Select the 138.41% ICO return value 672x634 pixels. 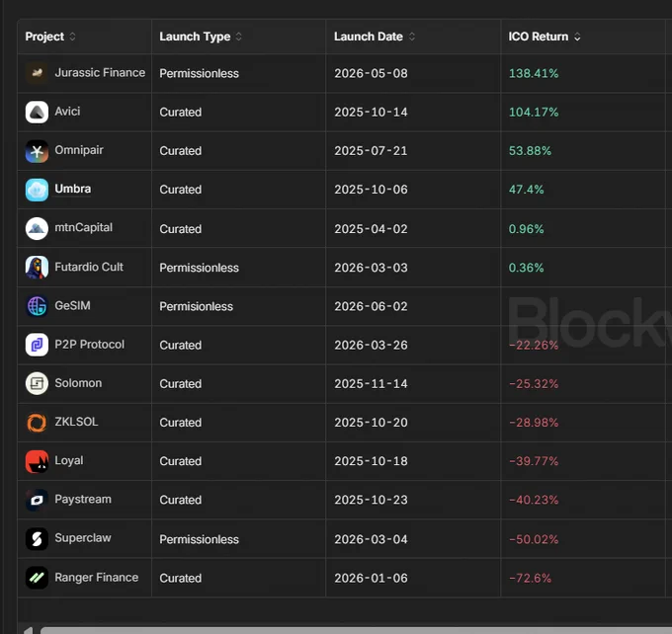[534, 74]
